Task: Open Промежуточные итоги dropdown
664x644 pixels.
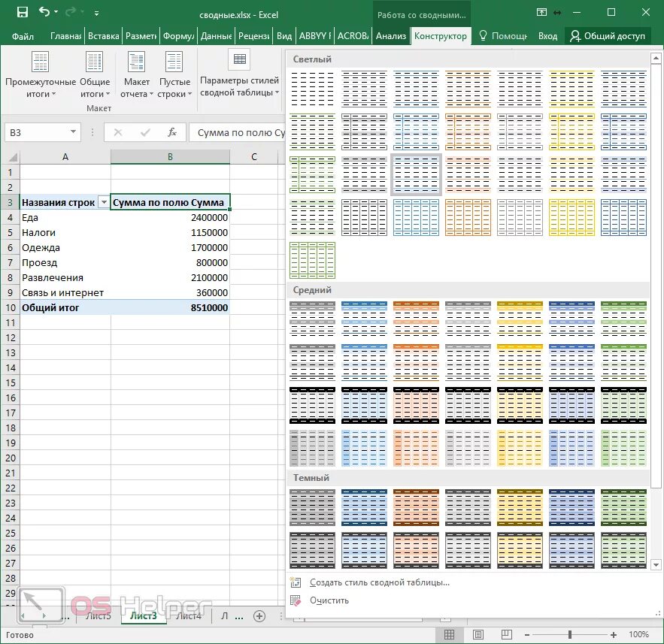Action: pos(41,74)
